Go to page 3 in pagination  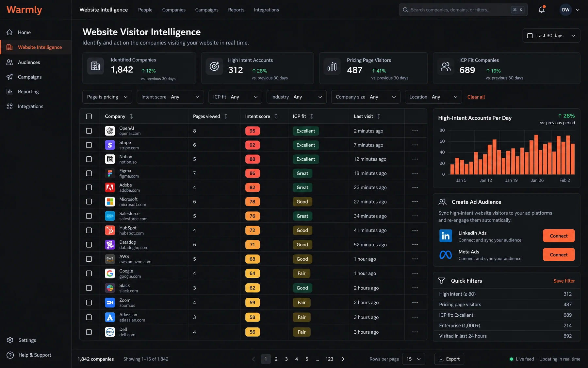[286, 359]
